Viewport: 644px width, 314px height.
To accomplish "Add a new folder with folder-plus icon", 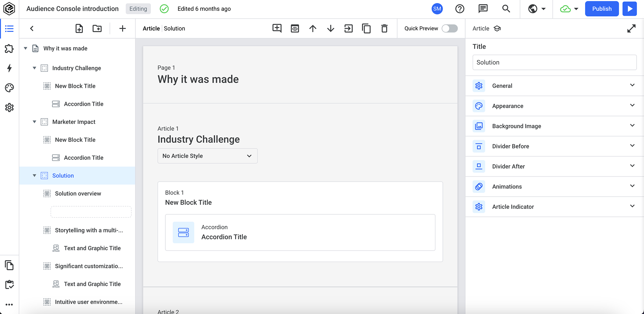I will 97,29.
